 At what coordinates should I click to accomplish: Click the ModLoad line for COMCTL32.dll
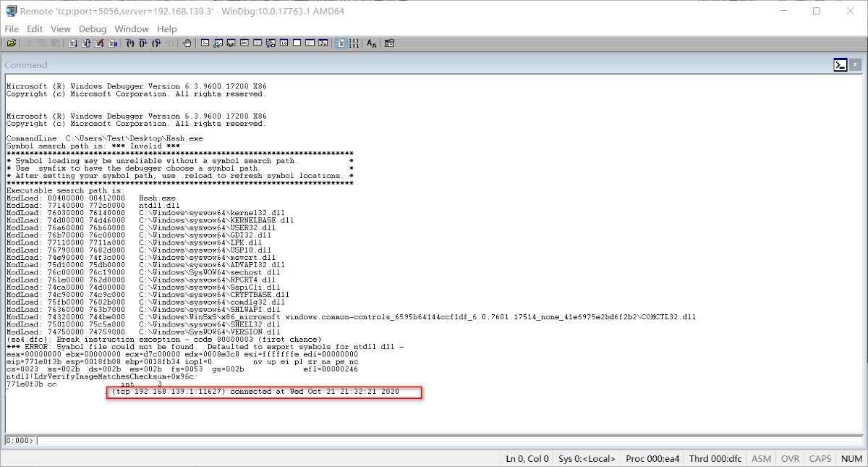click(351, 316)
